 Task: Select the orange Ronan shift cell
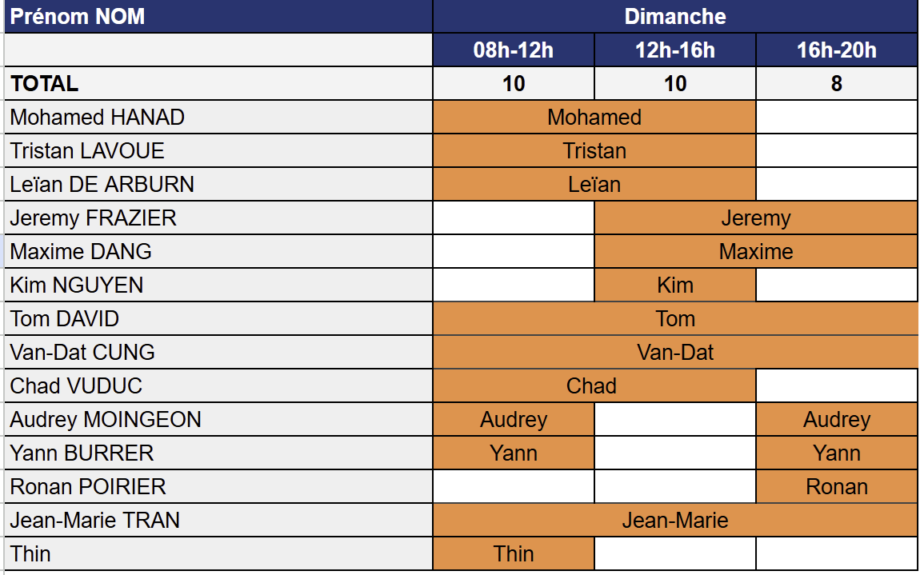(837, 487)
